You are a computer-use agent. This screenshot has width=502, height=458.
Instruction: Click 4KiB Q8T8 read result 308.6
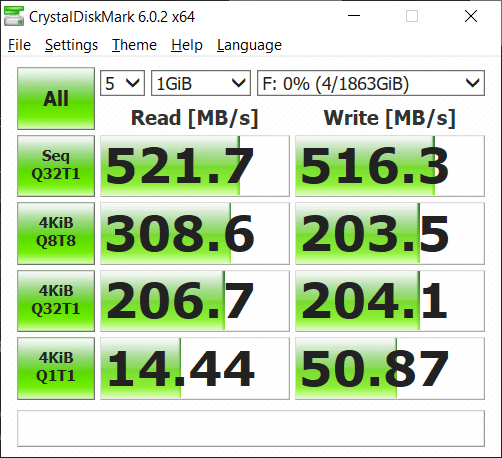click(195, 233)
